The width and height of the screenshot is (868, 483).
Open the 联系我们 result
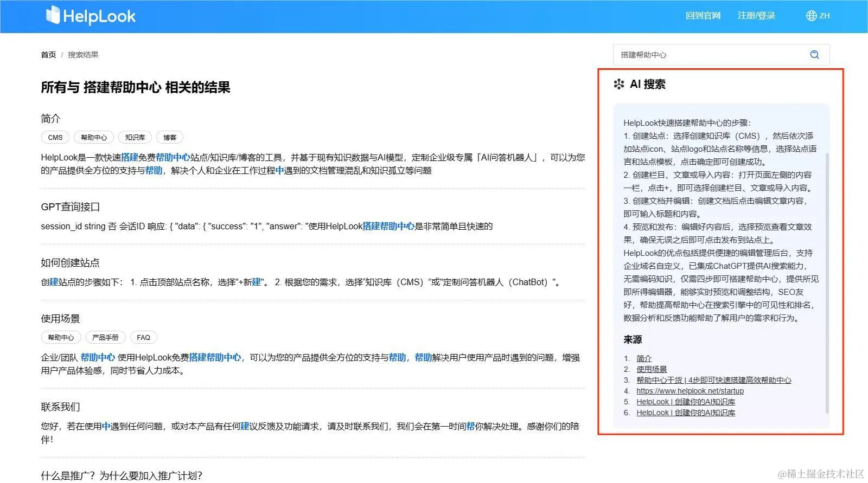tap(60, 407)
